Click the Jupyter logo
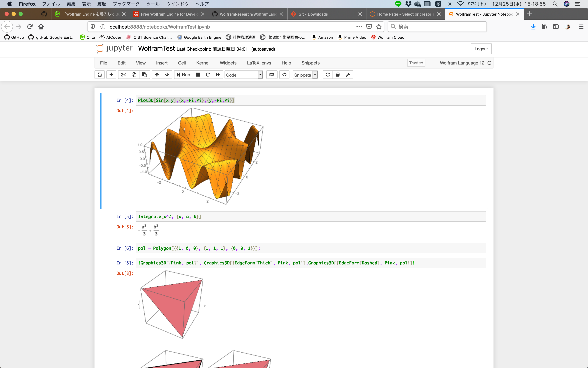588x368 pixels. (114, 49)
